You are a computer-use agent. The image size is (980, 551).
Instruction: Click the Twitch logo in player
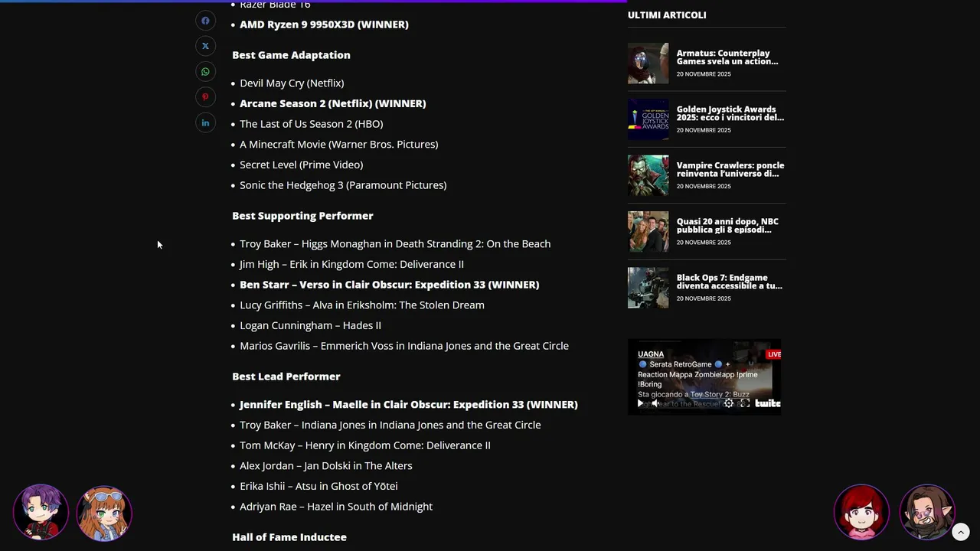click(767, 403)
